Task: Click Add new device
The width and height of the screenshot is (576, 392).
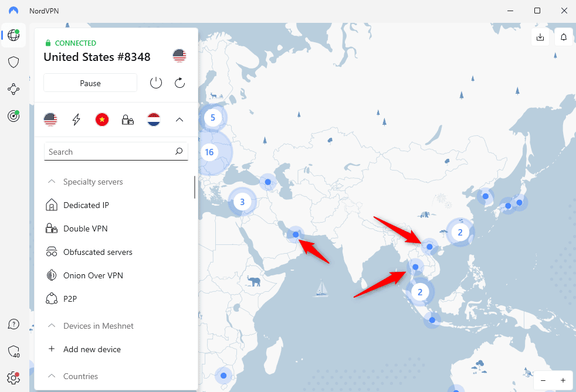Action: click(x=92, y=349)
